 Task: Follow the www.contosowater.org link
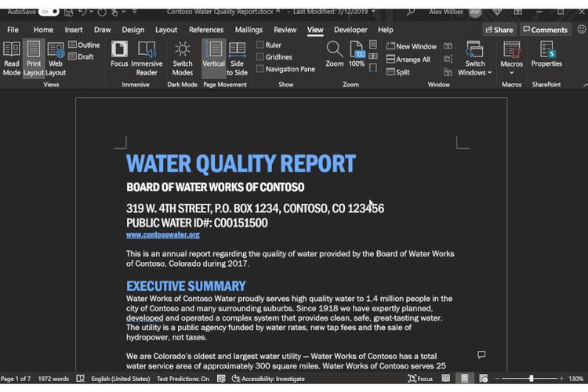click(163, 235)
